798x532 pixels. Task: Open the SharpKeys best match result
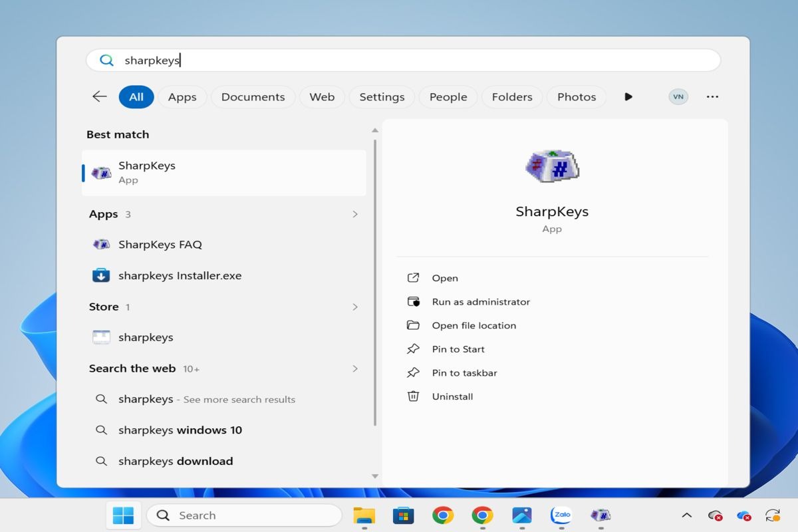[223, 173]
